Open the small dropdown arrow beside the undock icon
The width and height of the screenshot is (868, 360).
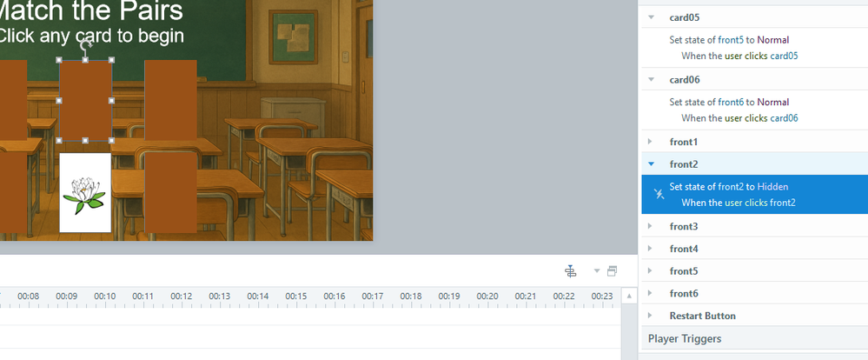tap(597, 270)
